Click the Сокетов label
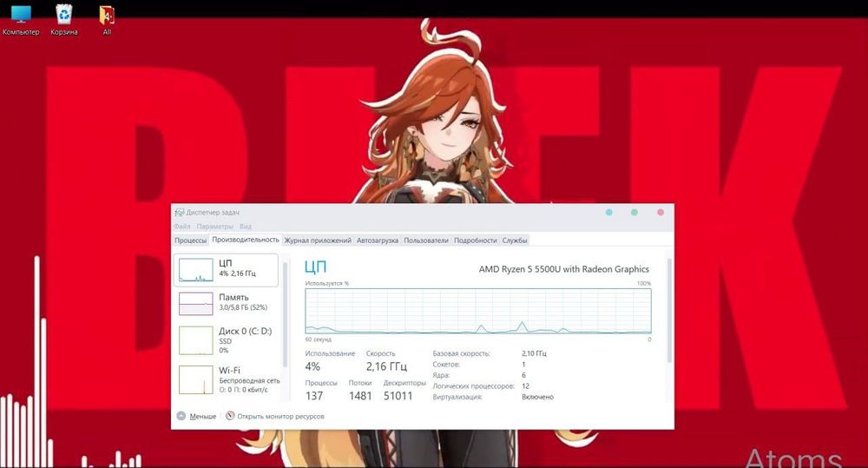This screenshot has width=868, height=468. point(446,365)
